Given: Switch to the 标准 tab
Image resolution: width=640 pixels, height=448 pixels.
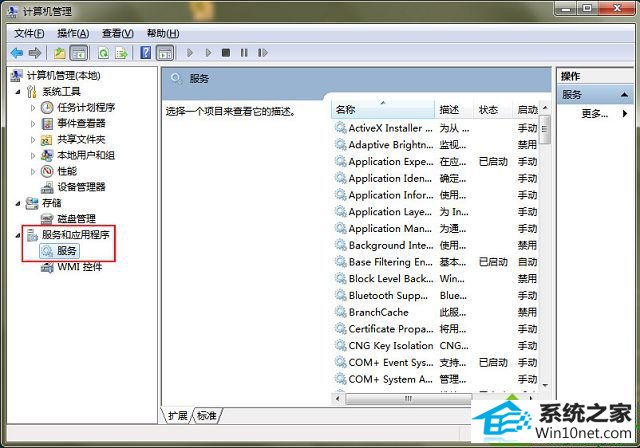Looking at the screenshot, I should (x=207, y=416).
